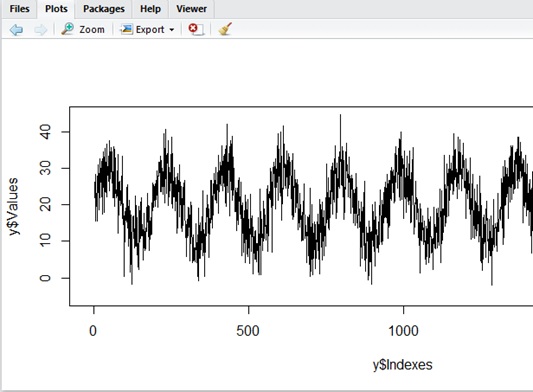Click the 500 x-axis tick label
533x392 pixels.
point(248,331)
